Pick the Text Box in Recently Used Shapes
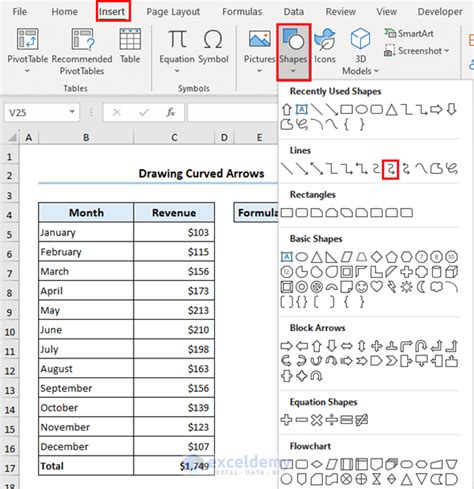Screen dimensions: 474x489 (x=302, y=109)
